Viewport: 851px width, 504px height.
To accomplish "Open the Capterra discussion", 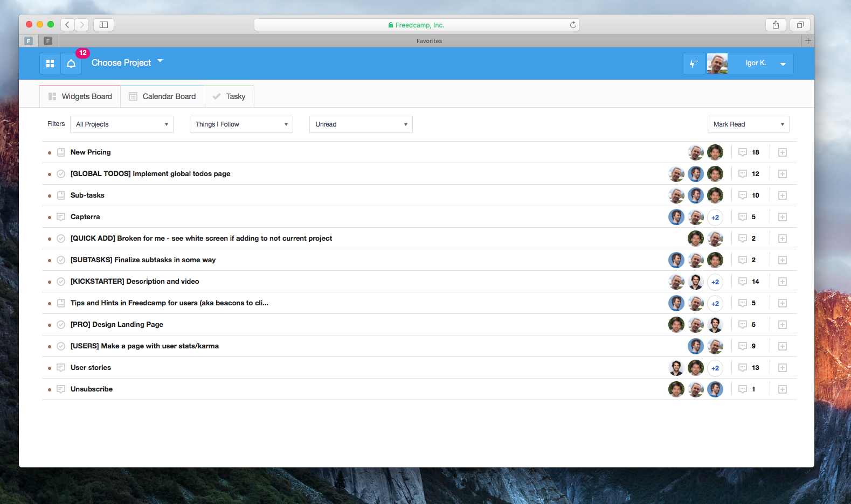I will click(x=85, y=217).
